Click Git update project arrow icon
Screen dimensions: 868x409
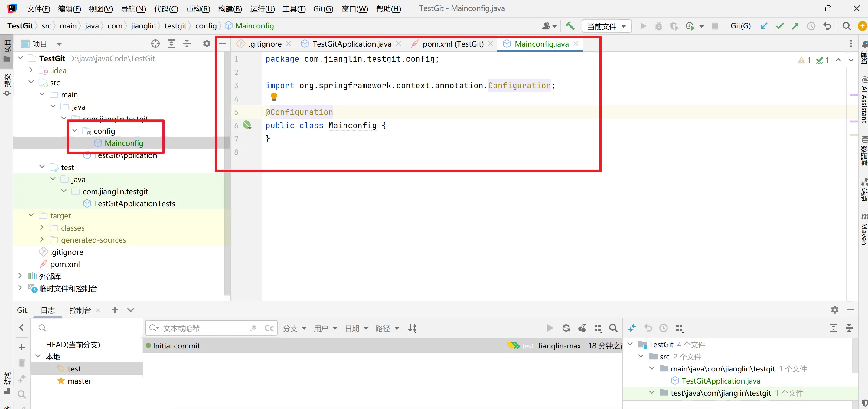(x=764, y=26)
